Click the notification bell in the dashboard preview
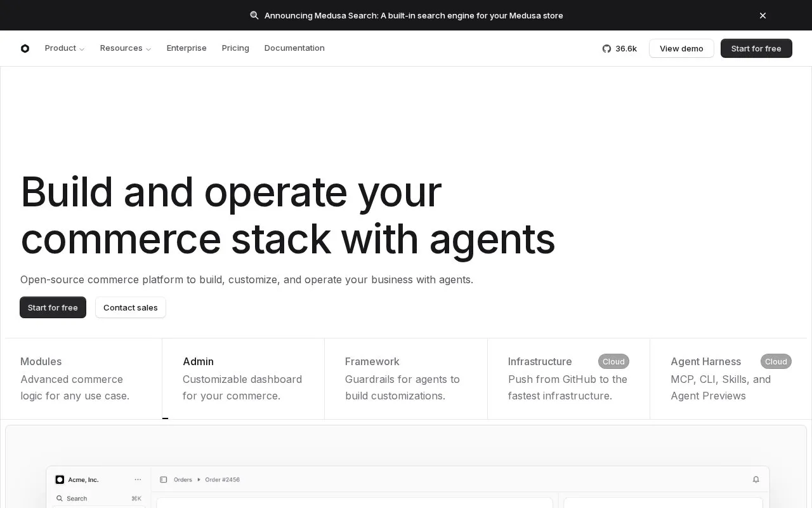This screenshot has height=508, width=812. coord(756,479)
